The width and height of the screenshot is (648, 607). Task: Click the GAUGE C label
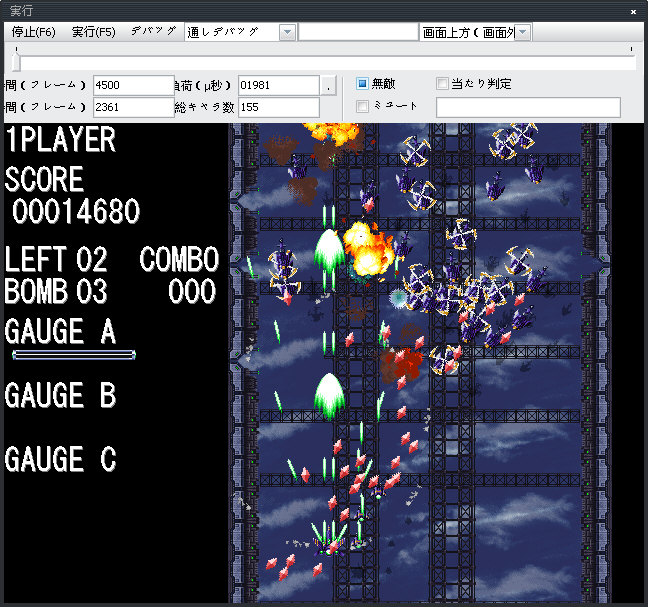point(61,459)
